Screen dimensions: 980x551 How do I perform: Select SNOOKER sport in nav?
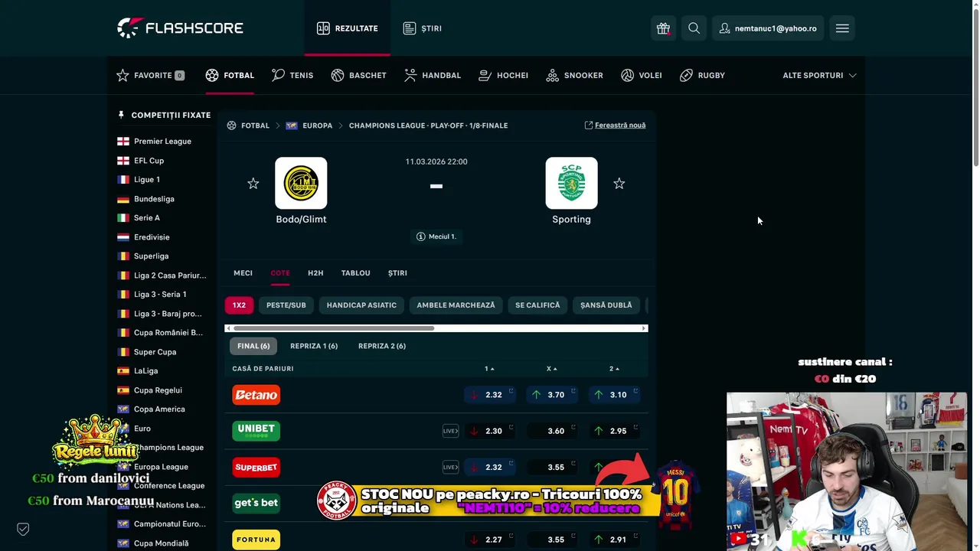[x=575, y=75]
